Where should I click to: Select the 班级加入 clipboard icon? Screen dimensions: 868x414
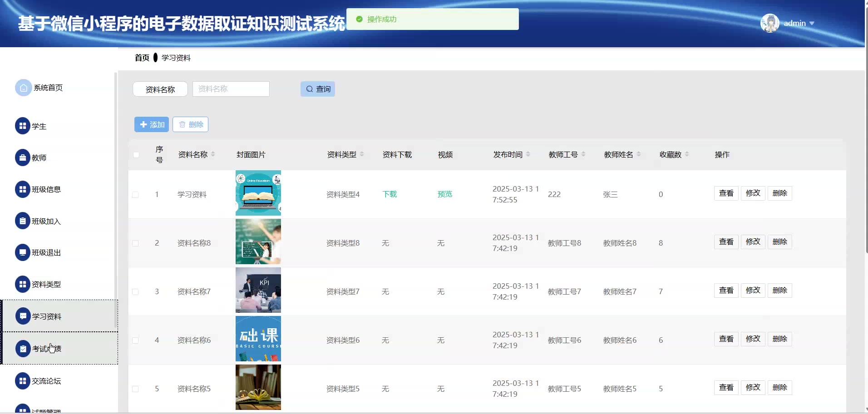pyautogui.click(x=22, y=221)
